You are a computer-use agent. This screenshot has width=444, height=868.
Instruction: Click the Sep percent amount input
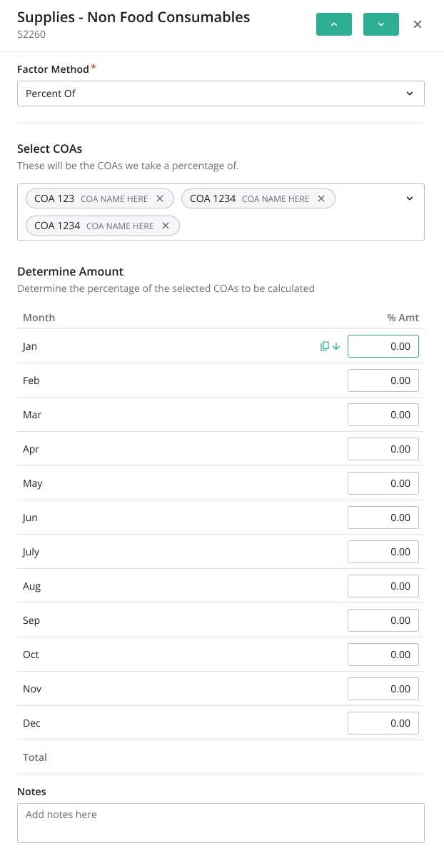(383, 620)
